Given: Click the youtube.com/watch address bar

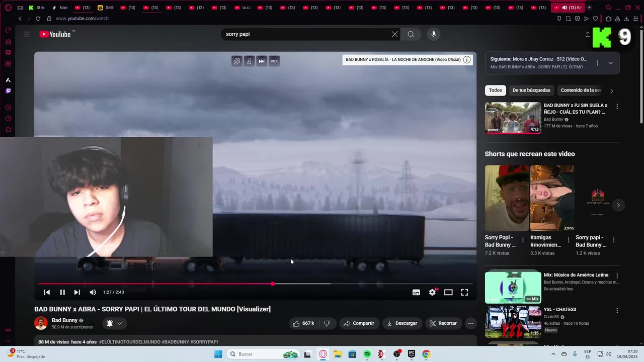Looking at the screenshot, I should coord(82,19).
